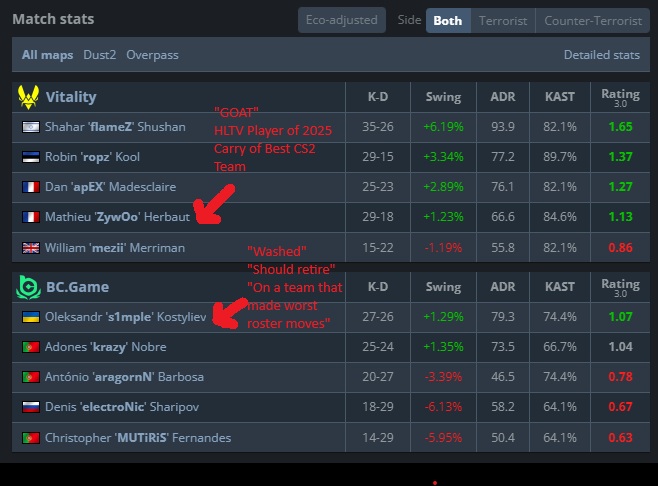658x486 pixels.
Task: Click the UK flag beside mezii
Action: point(31,248)
